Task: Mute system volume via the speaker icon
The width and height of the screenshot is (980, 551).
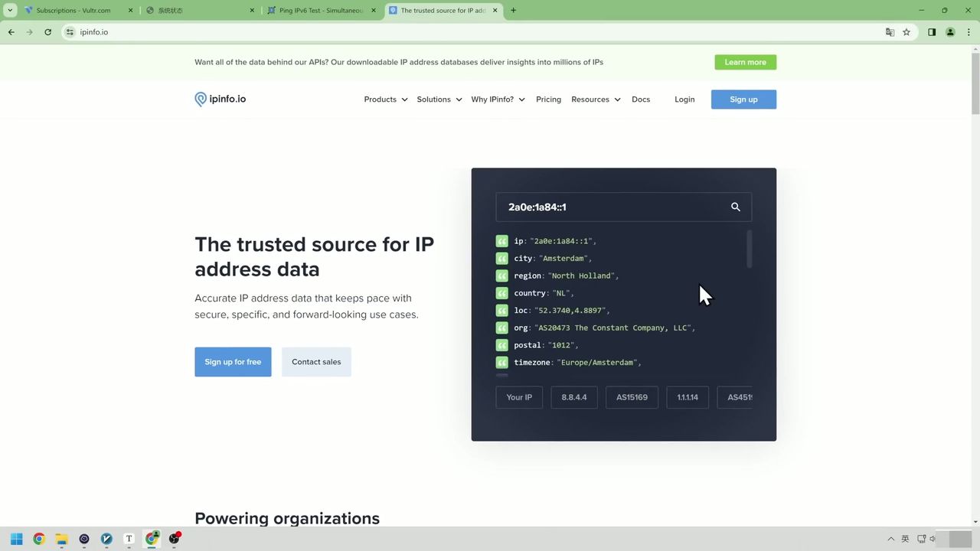Action: pos(932,538)
